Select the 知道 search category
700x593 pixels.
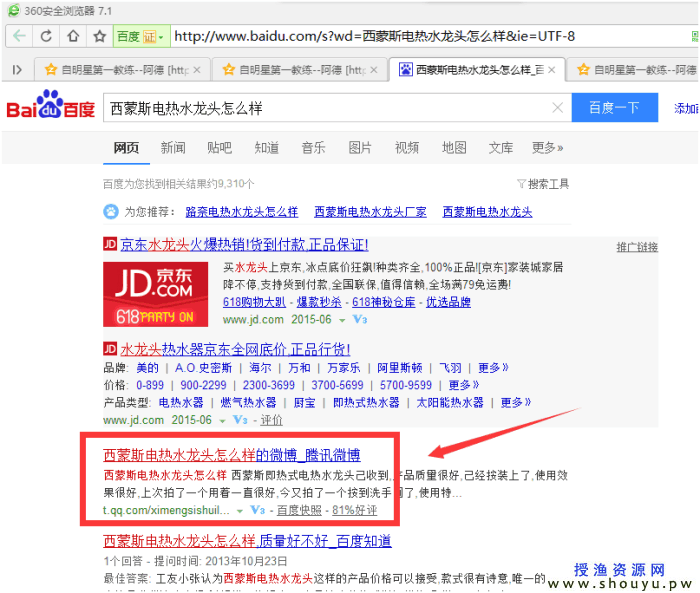[x=267, y=148]
